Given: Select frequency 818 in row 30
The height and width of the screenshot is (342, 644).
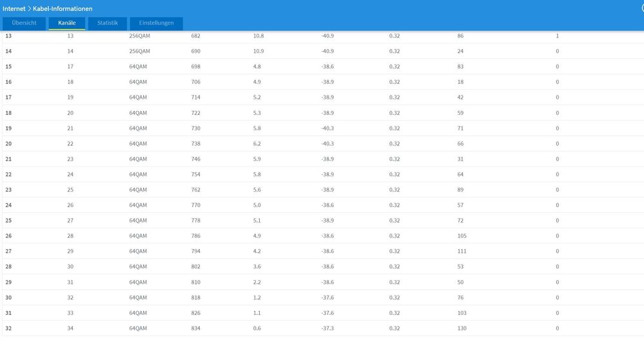Looking at the screenshot, I should pyautogui.click(x=196, y=297).
